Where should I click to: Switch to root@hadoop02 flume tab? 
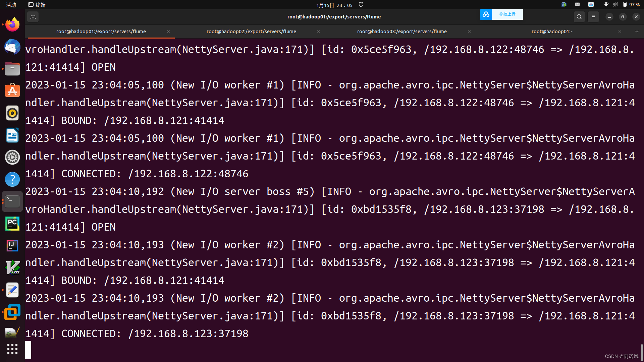click(251, 31)
